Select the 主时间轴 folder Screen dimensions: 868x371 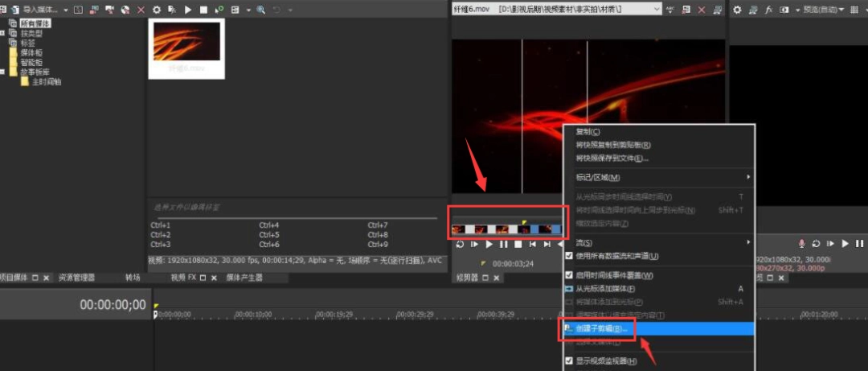point(47,81)
